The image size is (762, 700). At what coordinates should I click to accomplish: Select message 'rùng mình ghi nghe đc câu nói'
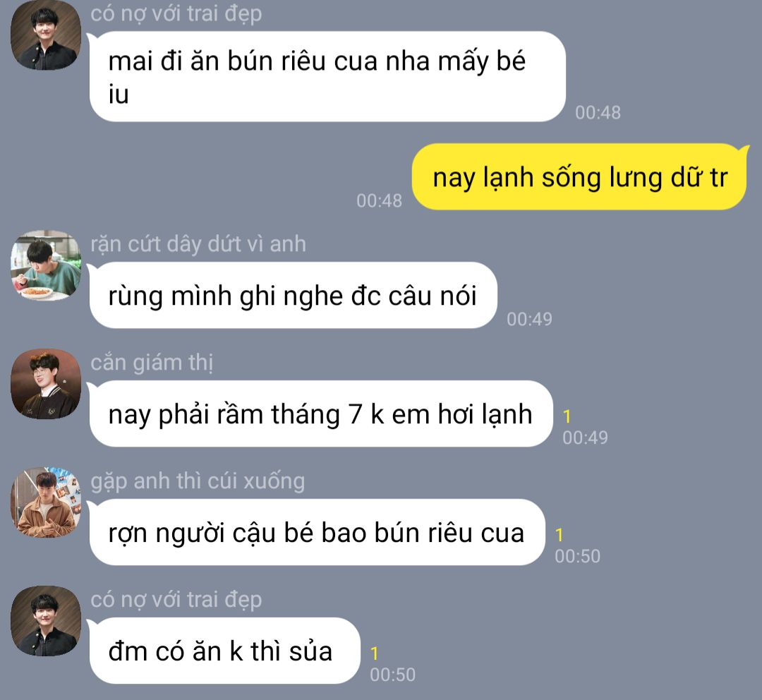[x=293, y=296]
